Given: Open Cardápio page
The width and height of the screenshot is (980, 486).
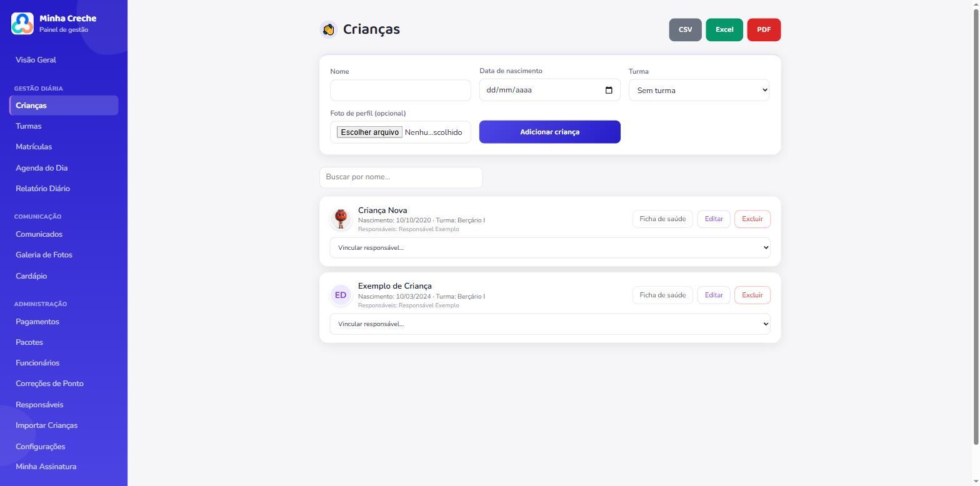Looking at the screenshot, I should (31, 276).
